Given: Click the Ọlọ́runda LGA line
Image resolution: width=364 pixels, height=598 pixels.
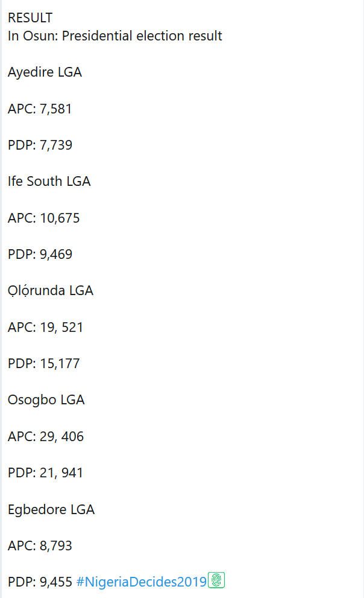Looking at the screenshot, I should 51,291.
